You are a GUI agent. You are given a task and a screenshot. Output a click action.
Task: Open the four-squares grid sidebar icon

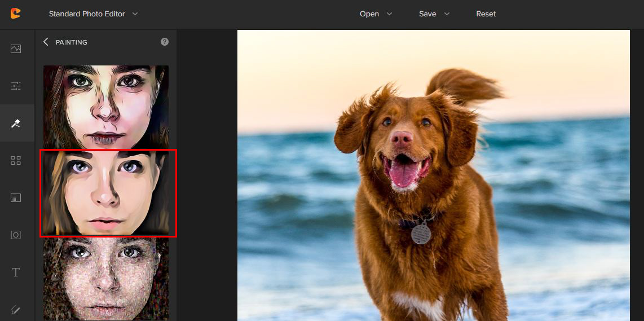tap(16, 161)
